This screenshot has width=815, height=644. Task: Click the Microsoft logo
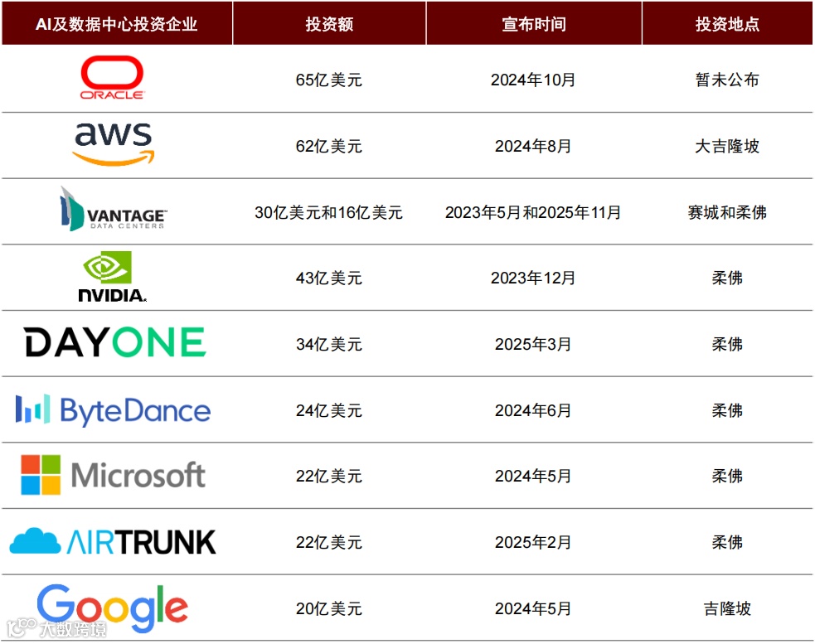[x=113, y=475]
